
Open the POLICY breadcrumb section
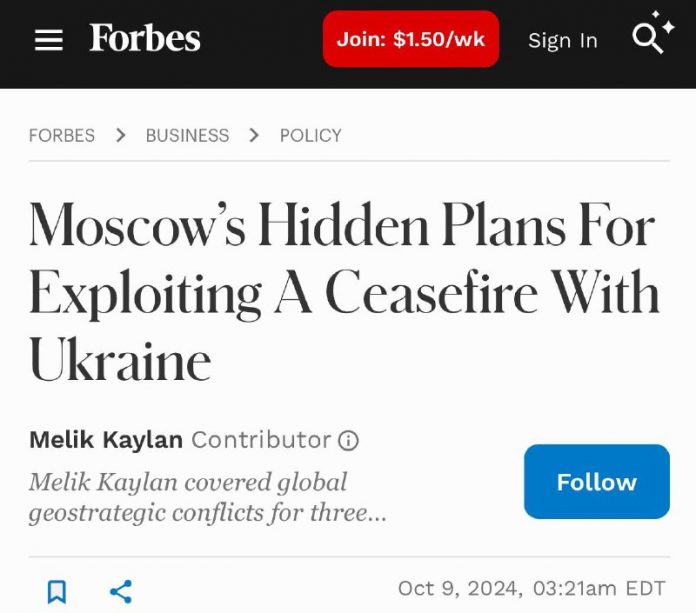coord(310,135)
